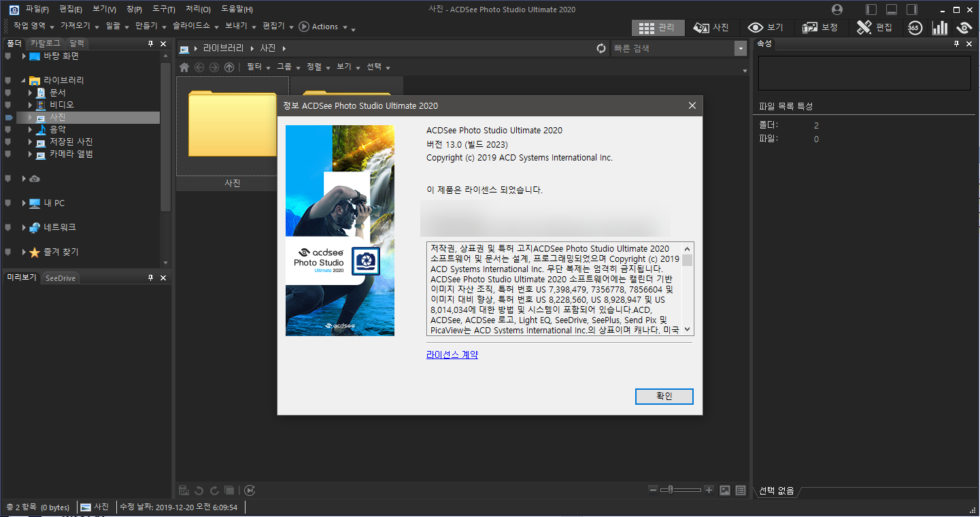Open 보정 (Develop) mode
The image size is (980, 517).
coord(820,27)
